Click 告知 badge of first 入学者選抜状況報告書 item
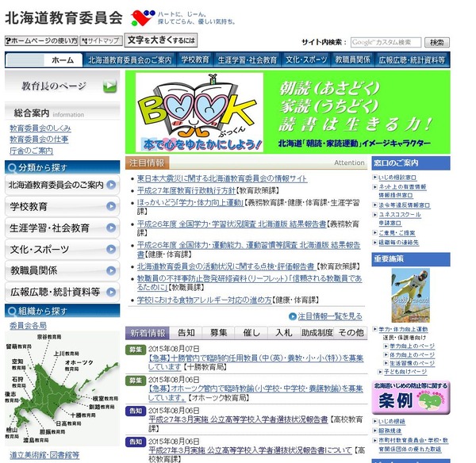 pos(136,411)
